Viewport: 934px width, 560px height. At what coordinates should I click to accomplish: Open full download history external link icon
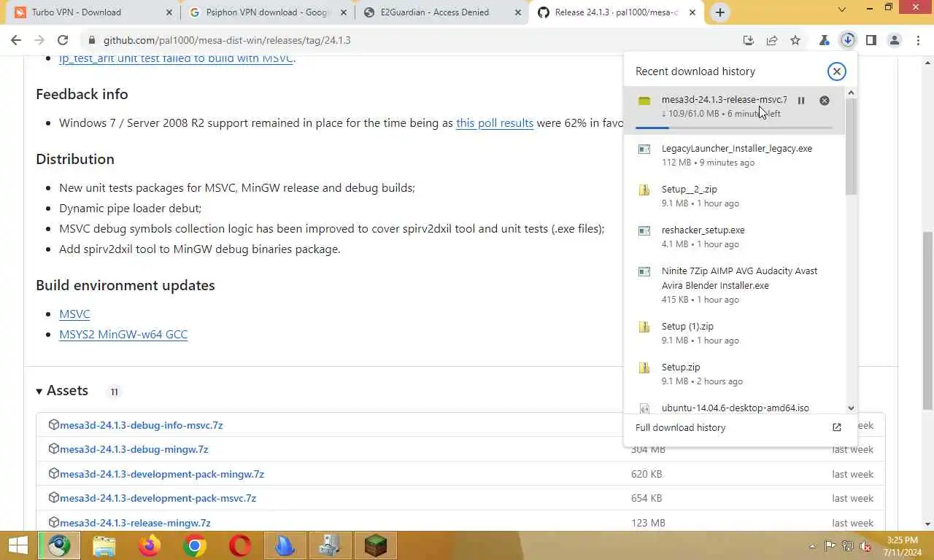point(837,427)
